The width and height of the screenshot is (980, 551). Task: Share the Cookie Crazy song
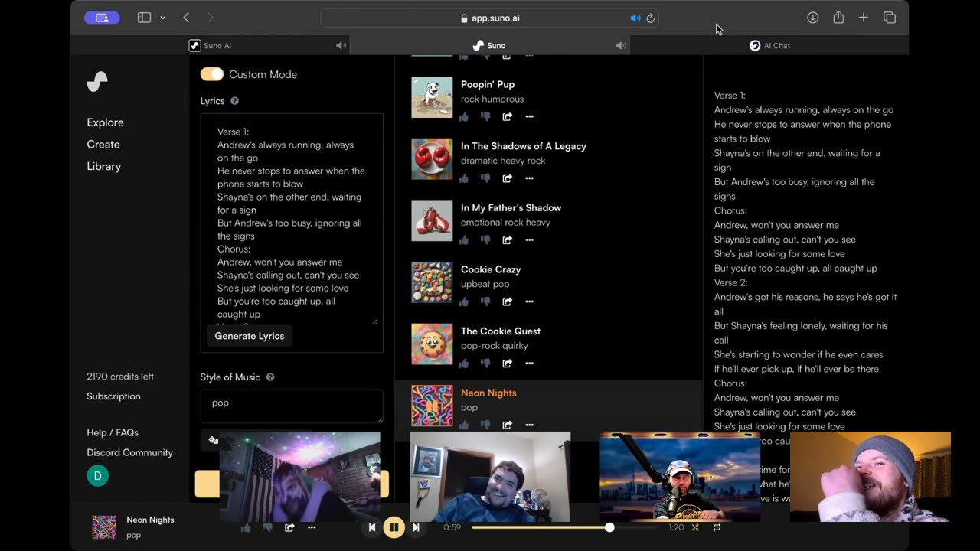click(507, 302)
